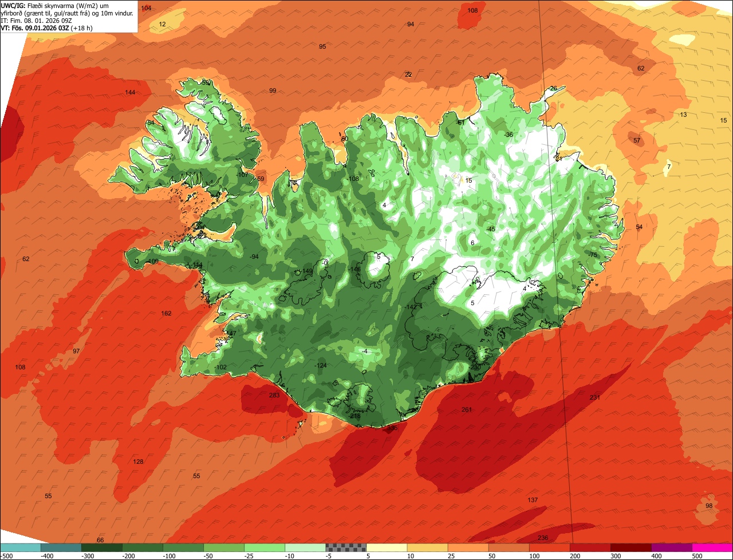The image size is (733, 560).
Task: Click the '144' value west of Westfjords
Action: 130,92
